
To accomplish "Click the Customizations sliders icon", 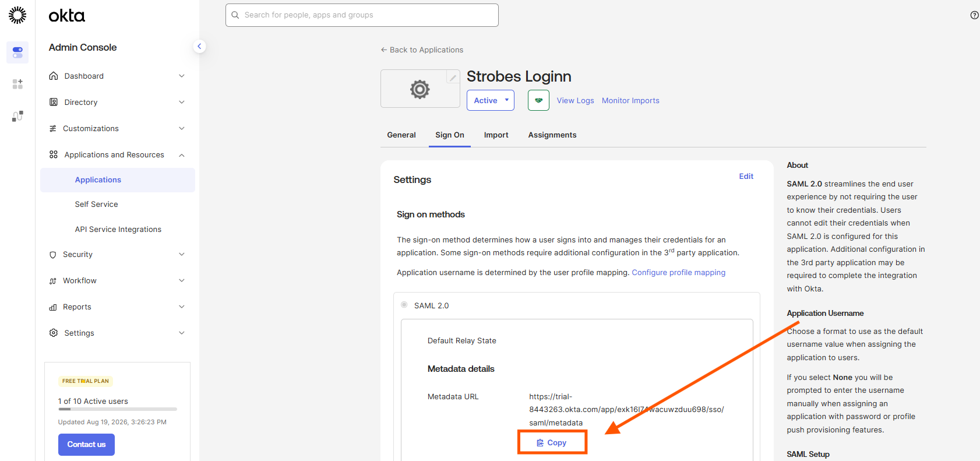I will pyautogui.click(x=53, y=128).
